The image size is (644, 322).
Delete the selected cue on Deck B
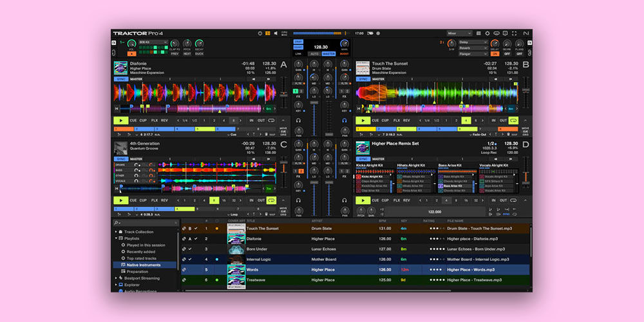pyautogui.click(x=509, y=135)
